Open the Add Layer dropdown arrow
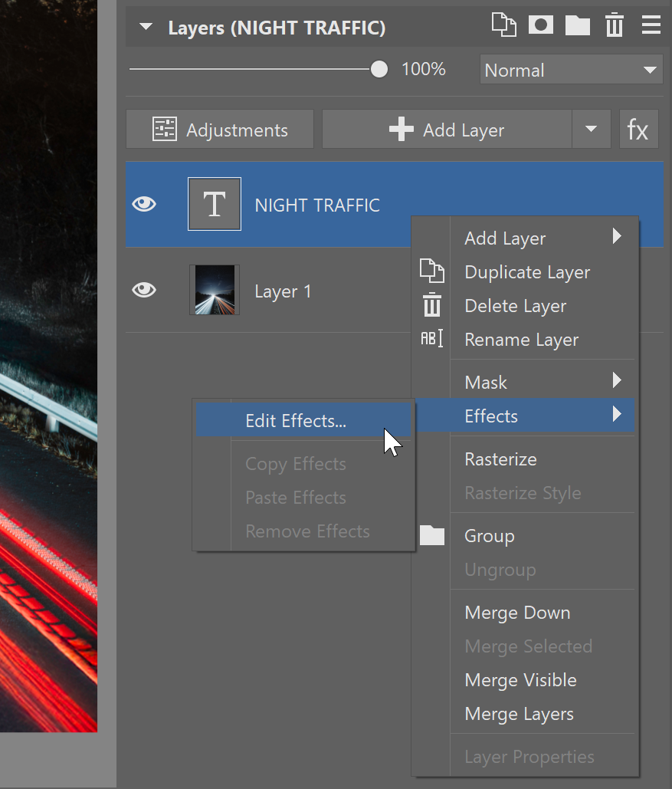Viewport: 672px width, 789px height. [591, 130]
